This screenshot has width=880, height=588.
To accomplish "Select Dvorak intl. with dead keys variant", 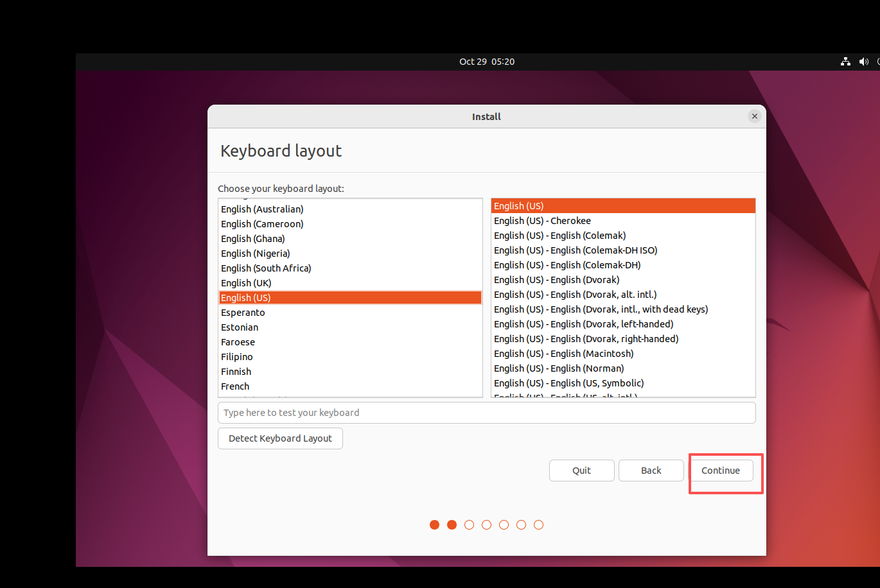I will point(623,309).
